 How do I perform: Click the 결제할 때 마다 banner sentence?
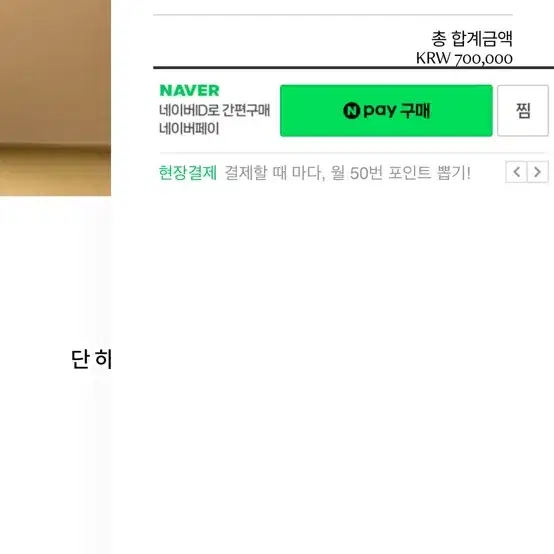click(x=348, y=173)
